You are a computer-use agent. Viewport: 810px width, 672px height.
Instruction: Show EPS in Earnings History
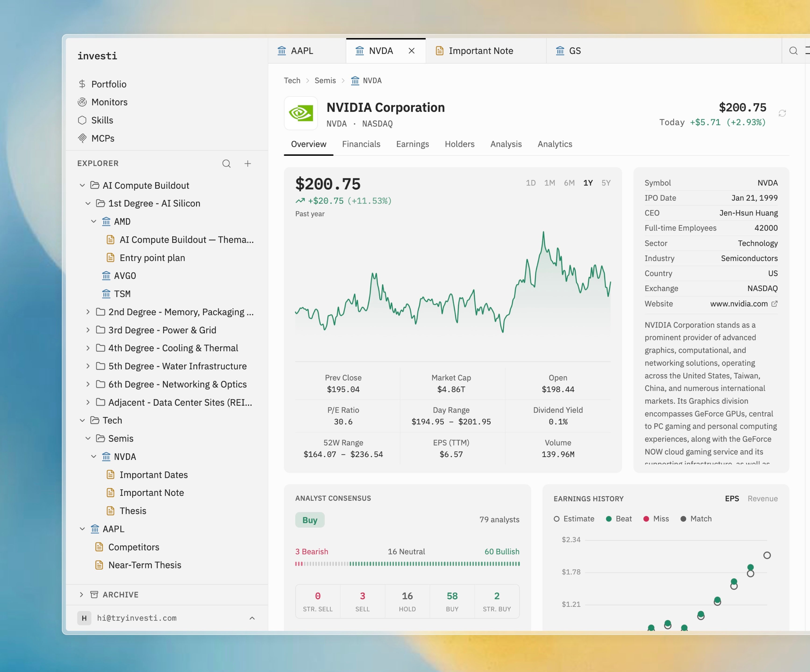coord(732,498)
